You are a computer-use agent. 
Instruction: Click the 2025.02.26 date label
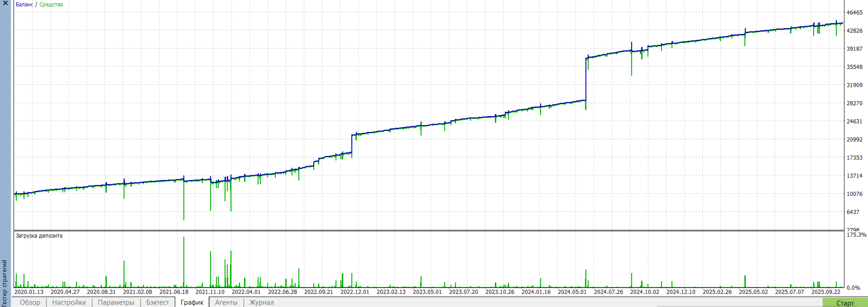(x=717, y=292)
